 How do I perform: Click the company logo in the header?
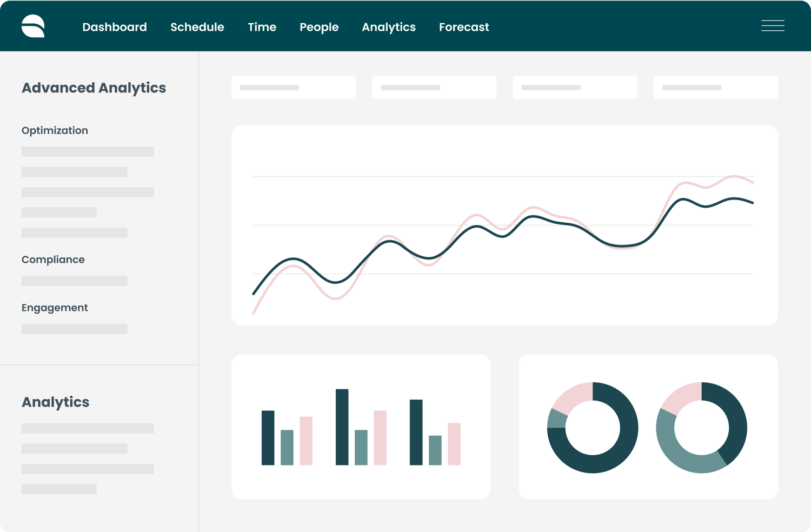(x=33, y=26)
